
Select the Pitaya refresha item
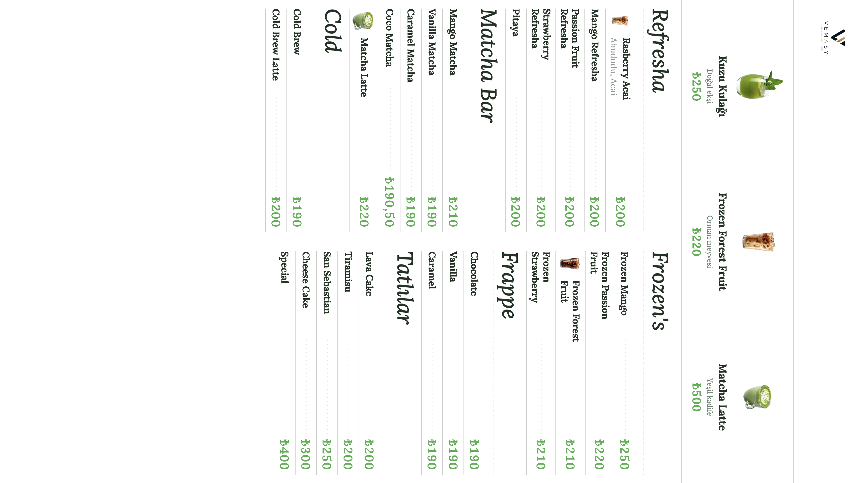[515, 23]
